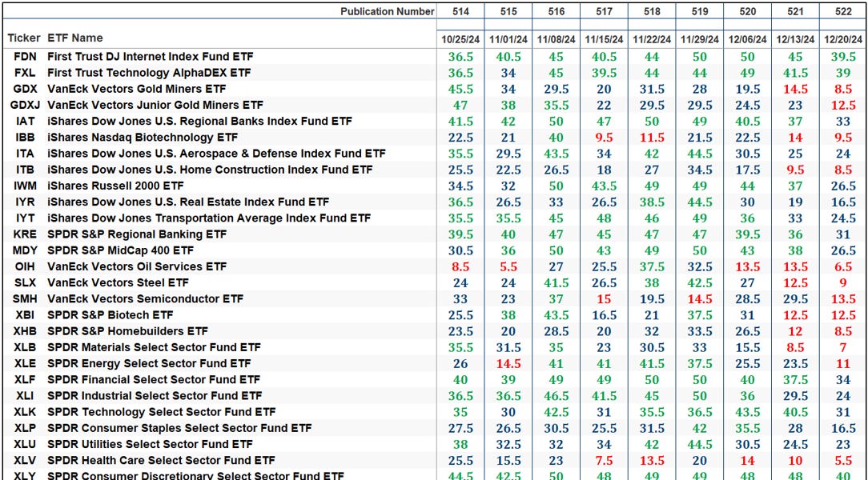The image size is (868, 480).
Task: Click the XLP ticker cell
Action: 26,428
